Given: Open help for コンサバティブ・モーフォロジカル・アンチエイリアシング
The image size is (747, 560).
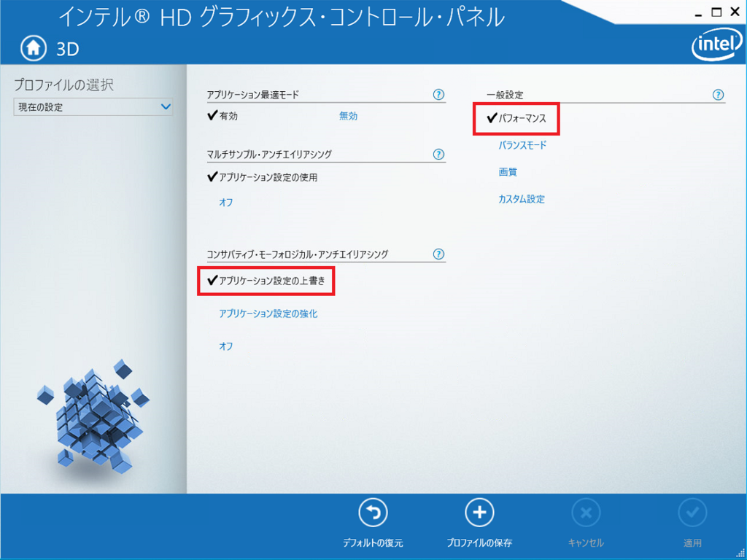Looking at the screenshot, I should (438, 254).
